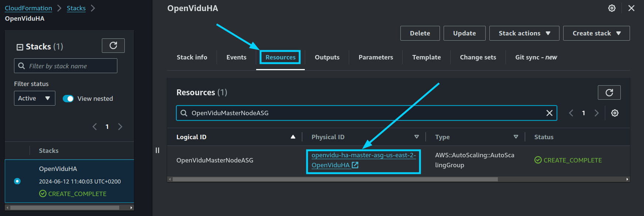
Task: Focus the Filter by stack name field
Action: tap(66, 66)
